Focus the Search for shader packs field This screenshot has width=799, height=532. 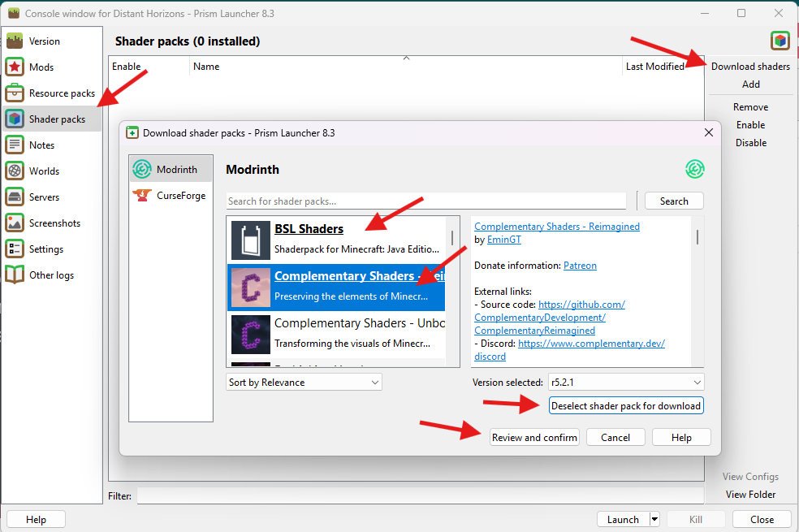[x=426, y=201]
